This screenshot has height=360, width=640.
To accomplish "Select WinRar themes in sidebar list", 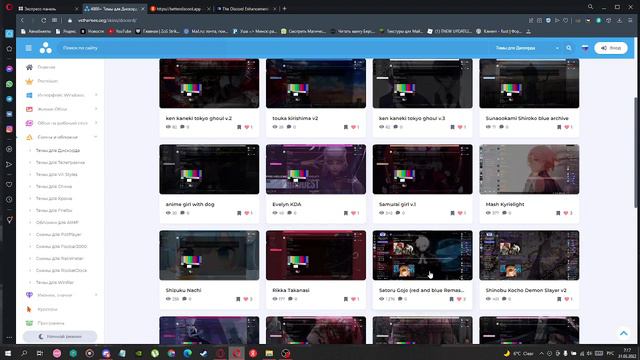I will coord(55,282).
